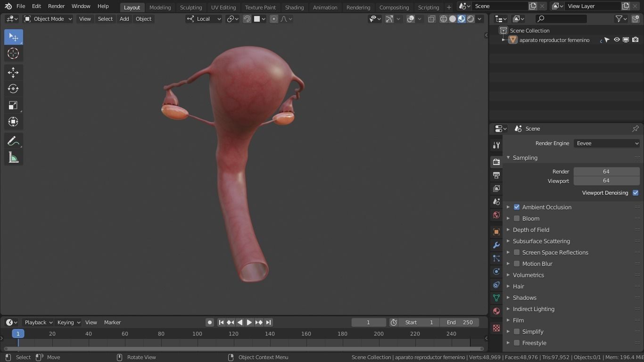Switch to the UV Editing workspace tab

pos(223,7)
